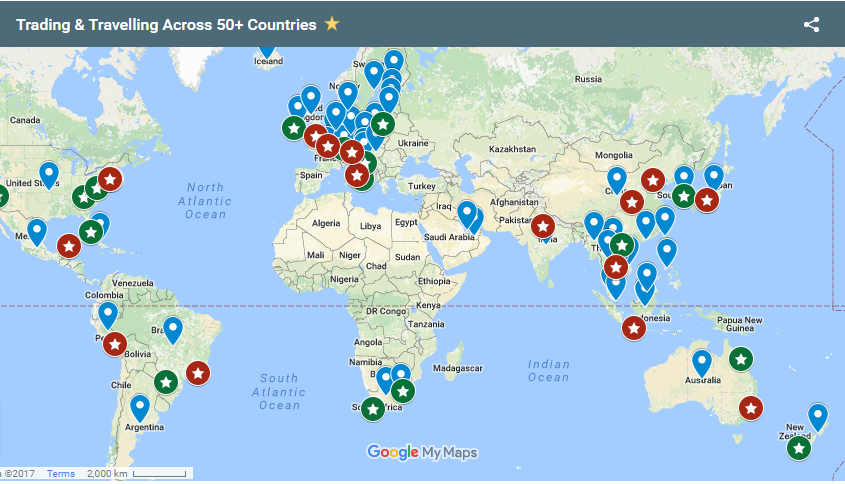845x484 pixels.
Task: Click green star on New Zealand's south island
Action: click(x=798, y=448)
